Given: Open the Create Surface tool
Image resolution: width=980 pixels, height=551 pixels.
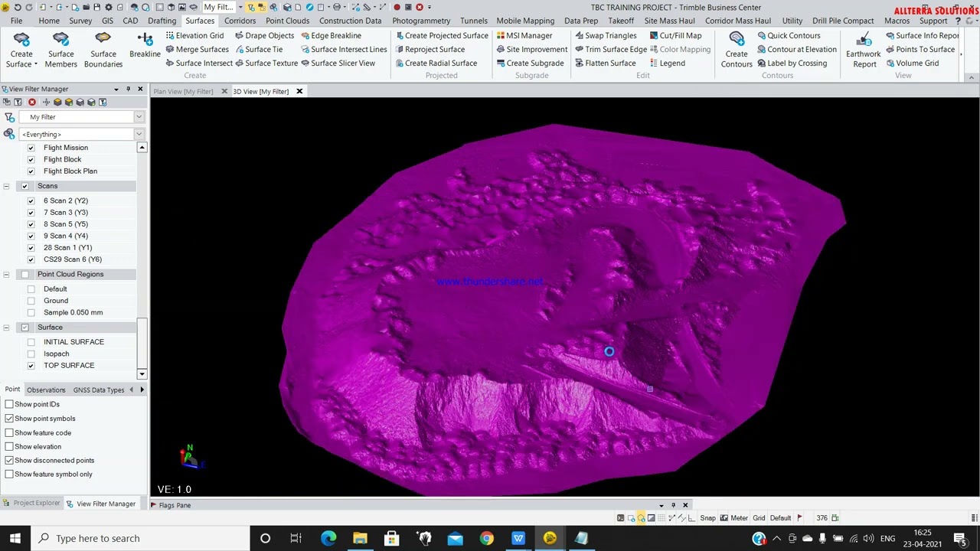Looking at the screenshot, I should (x=21, y=50).
